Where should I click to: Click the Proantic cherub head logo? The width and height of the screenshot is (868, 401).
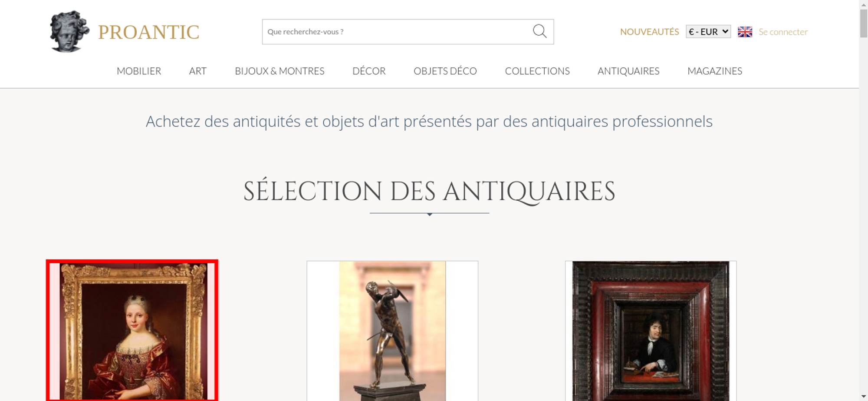click(x=69, y=31)
